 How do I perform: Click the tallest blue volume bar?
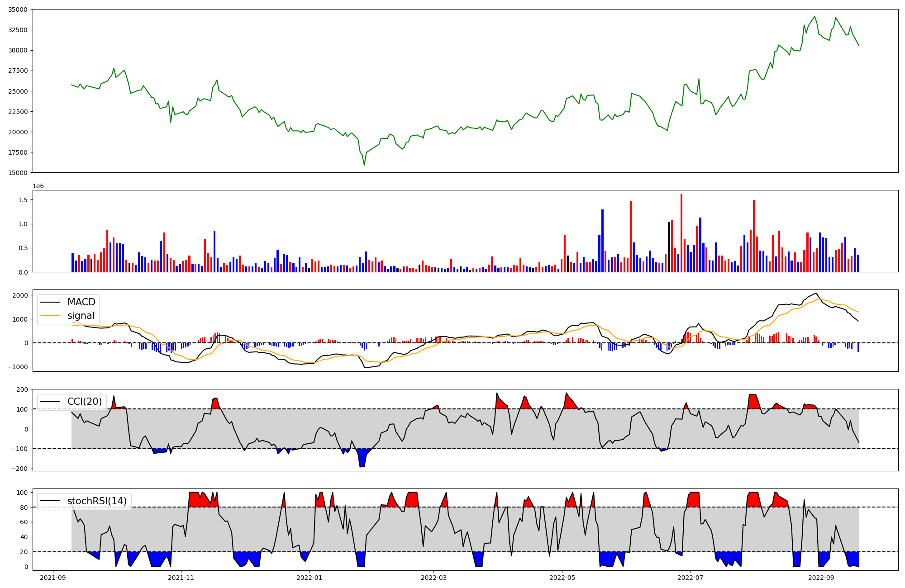click(x=602, y=241)
